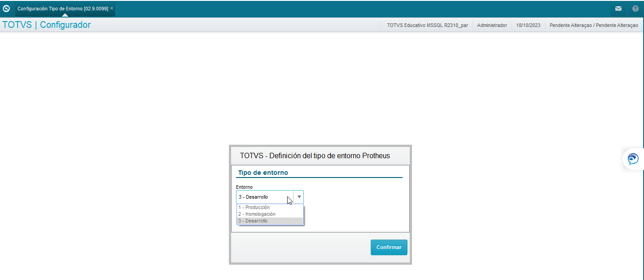Open the help question mark icon

[635, 9]
